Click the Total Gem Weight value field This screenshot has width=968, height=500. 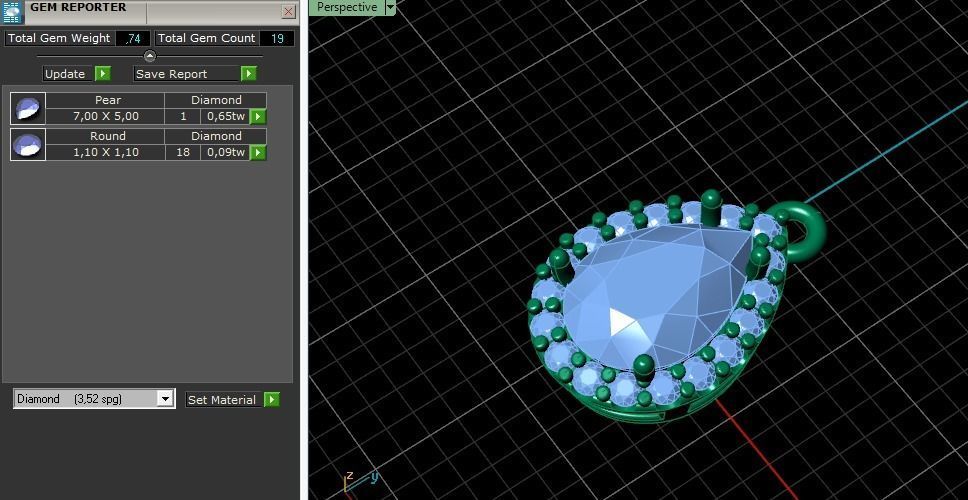pyautogui.click(x=133, y=38)
